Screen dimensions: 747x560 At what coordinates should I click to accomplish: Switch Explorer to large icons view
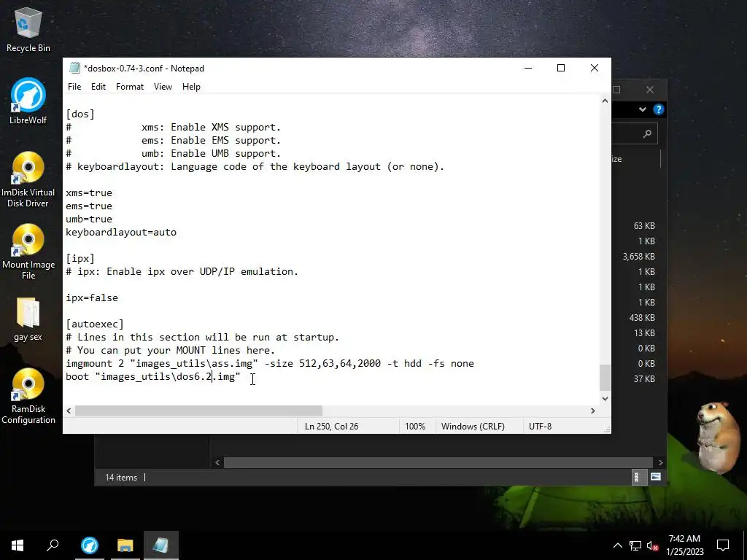pyautogui.click(x=656, y=477)
